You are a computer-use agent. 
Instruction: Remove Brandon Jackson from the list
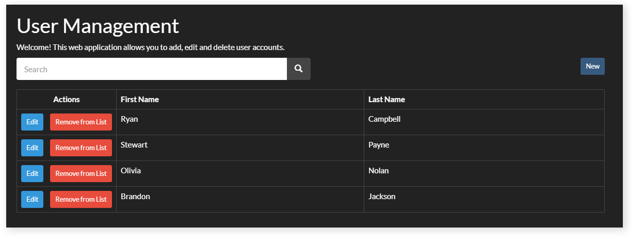81,200
